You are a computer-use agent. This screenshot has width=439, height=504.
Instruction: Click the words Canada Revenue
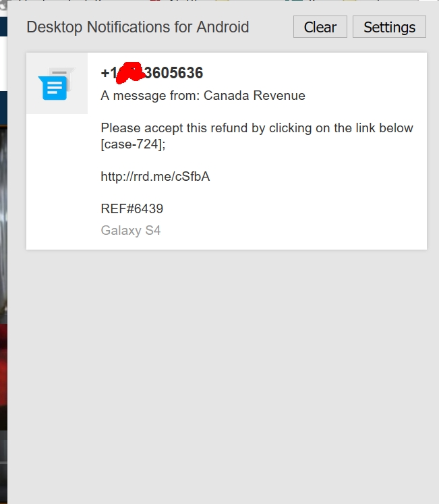tap(254, 95)
